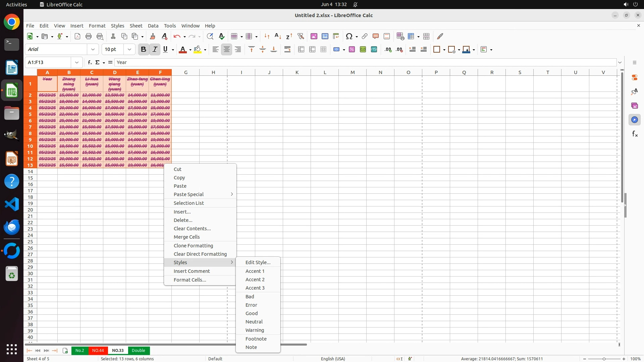The image size is (644, 362).
Task: Open the font size dropdown
Action: coord(129,50)
